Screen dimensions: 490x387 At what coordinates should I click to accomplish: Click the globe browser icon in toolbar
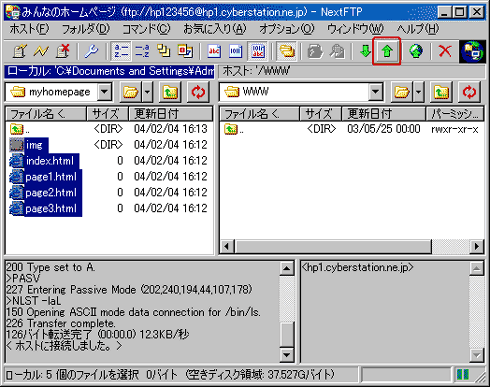coord(416,51)
